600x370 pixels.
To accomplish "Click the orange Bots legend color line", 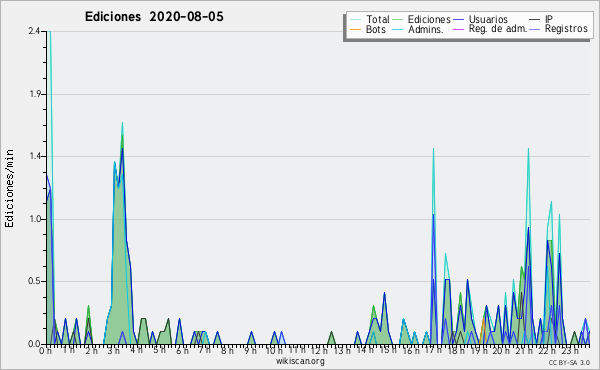I will [355, 29].
